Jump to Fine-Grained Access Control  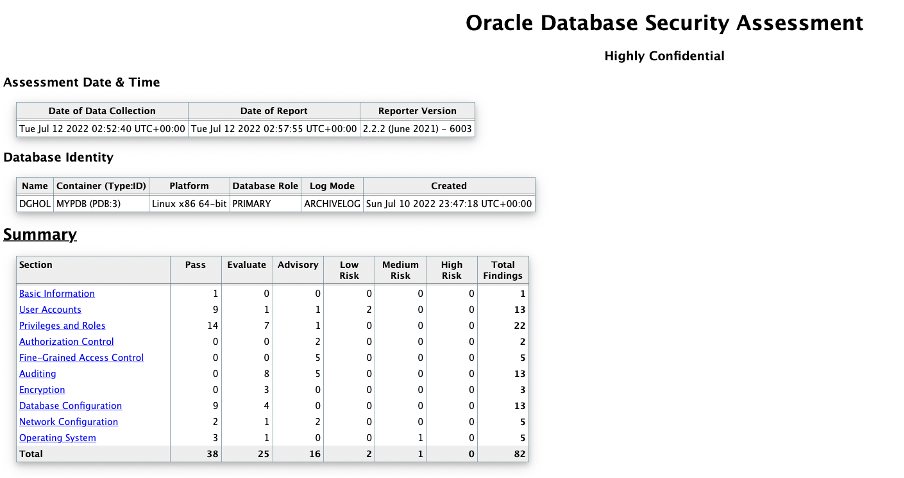(81, 358)
